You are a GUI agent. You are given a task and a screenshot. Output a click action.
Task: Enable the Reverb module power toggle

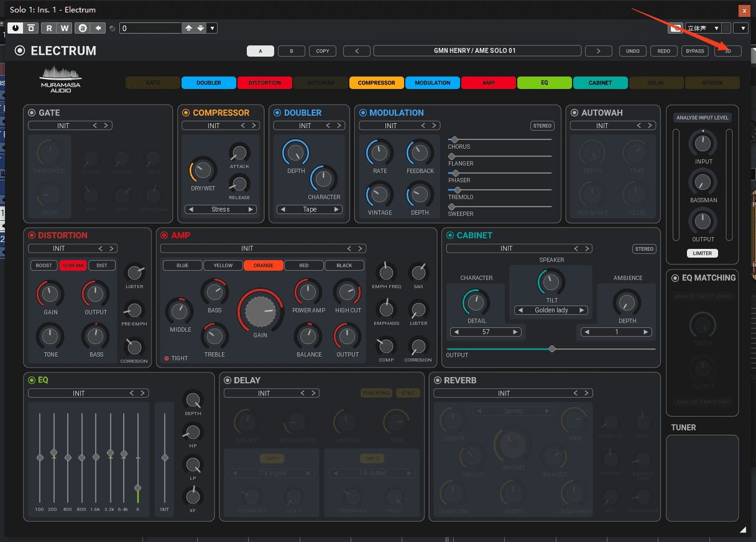(438, 380)
